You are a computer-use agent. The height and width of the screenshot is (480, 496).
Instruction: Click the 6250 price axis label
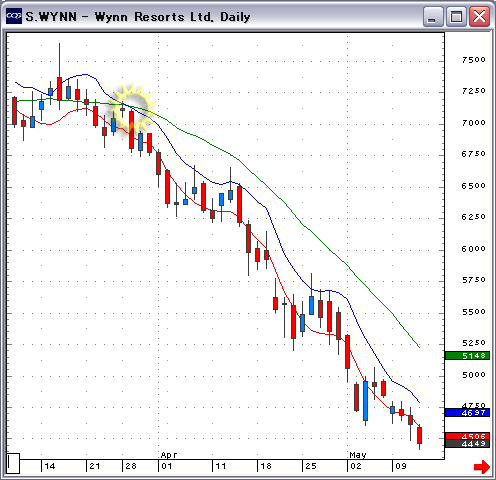coord(474,217)
